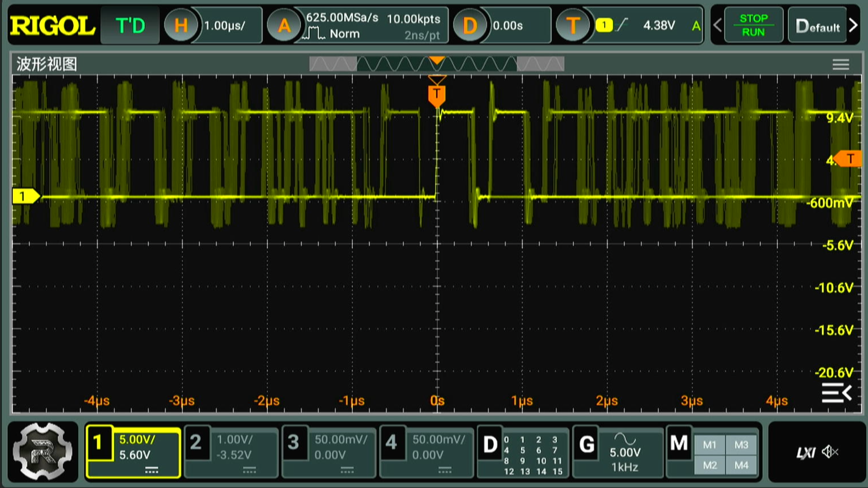This screenshot has height=488, width=868.
Task: Open the horizontal timebase H icon
Action: pyautogui.click(x=181, y=25)
